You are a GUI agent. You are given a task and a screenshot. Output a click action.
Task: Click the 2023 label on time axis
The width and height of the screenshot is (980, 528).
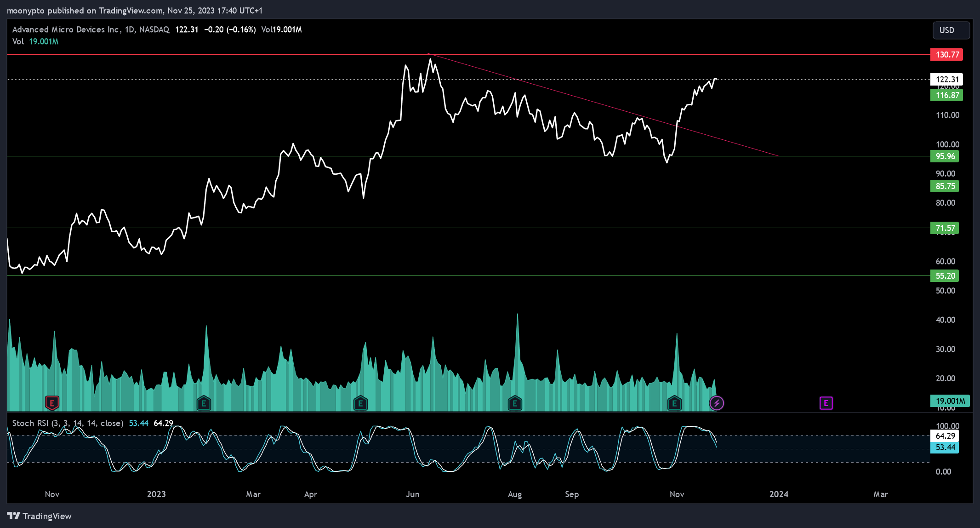coord(156,494)
